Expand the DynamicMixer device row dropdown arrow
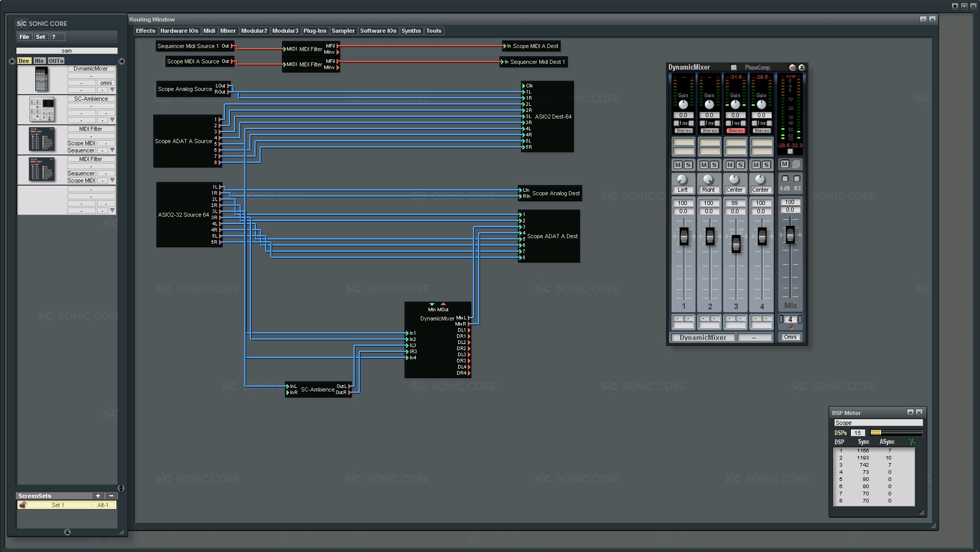The width and height of the screenshot is (980, 552). click(x=112, y=90)
